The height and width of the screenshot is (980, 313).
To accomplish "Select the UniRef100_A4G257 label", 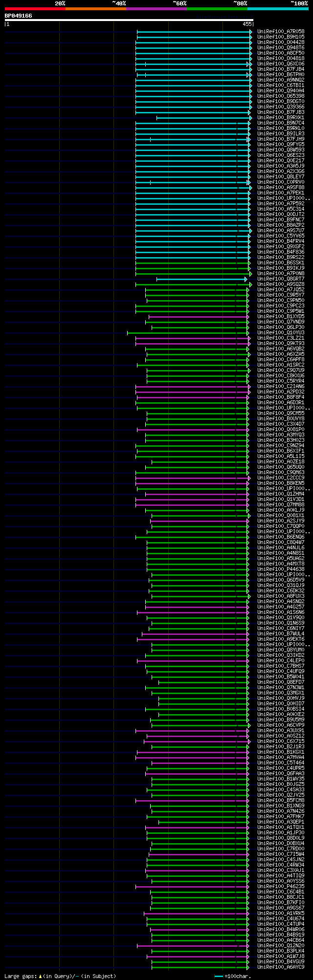I will [281, 607].
